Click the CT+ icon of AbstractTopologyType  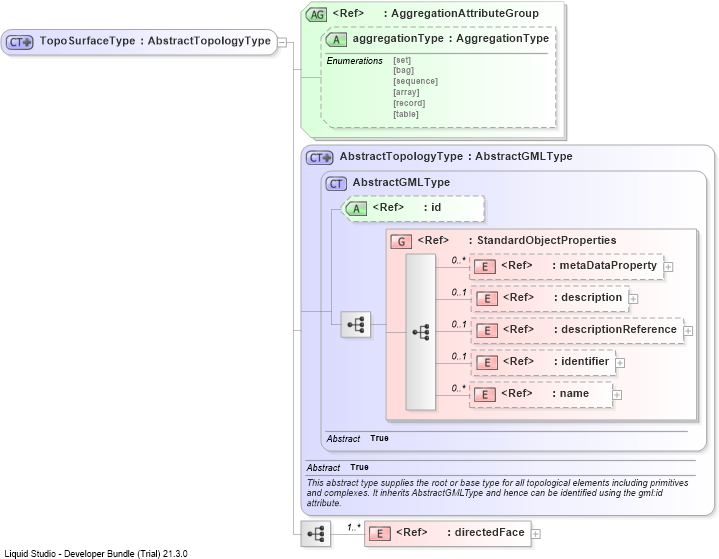click(320, 157)
